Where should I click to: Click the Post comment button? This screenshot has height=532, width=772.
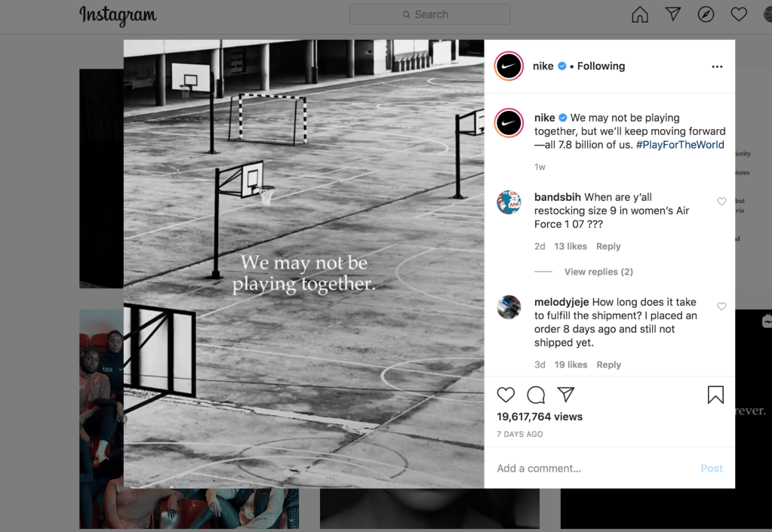coord(712,468)
